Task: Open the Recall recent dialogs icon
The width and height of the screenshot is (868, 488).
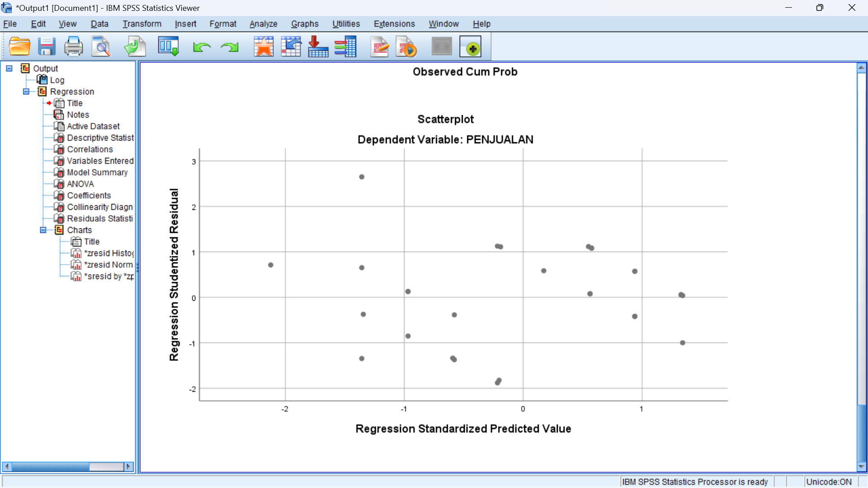Action: point(168,47)
